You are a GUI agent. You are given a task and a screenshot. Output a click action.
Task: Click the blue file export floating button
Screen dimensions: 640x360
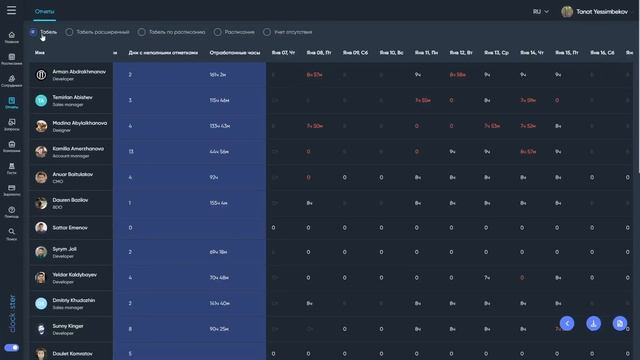pos(620,323)
